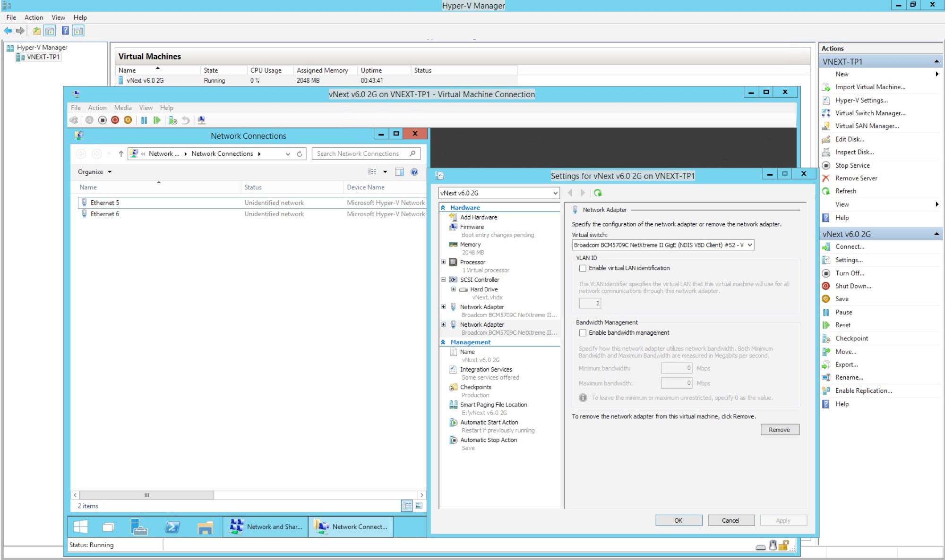
Task: Switch to Network and Sharing taskbar window
Action: point(266,526)
